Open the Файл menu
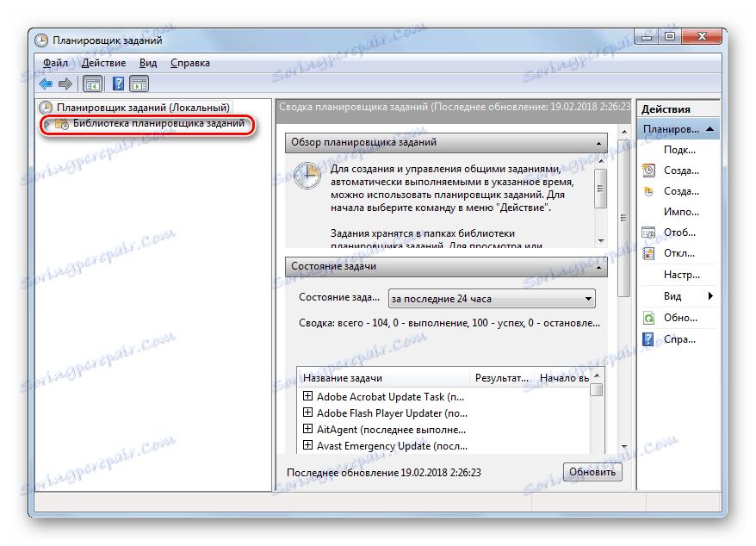The width and height of the screenshot is (756, 546). (x=55, y=63)
